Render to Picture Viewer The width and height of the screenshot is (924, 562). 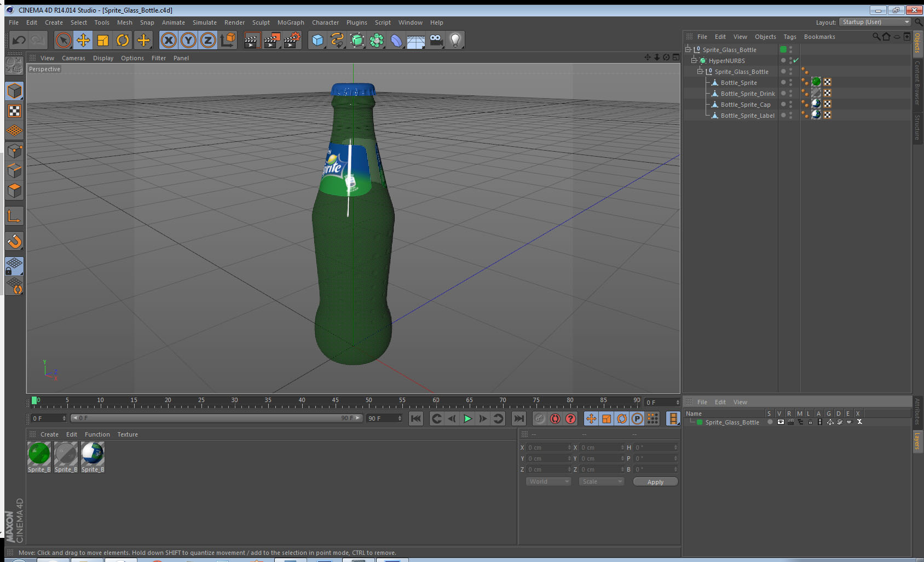[x=272, y=40]
